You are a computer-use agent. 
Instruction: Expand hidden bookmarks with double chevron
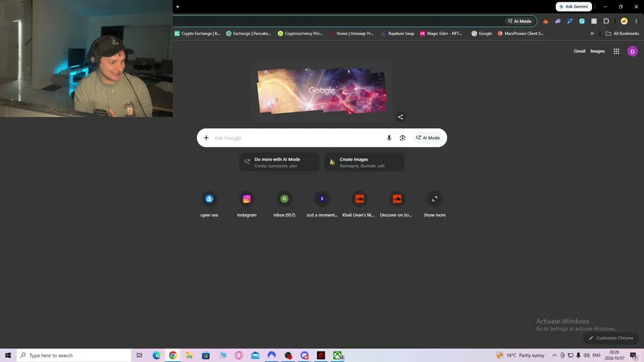pyautogui.click(x=592, y=33)
